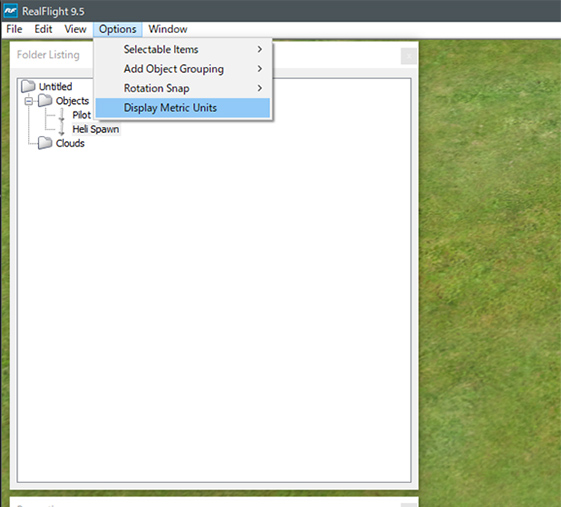
Task: Click the Clouds folder icon
Action: tap(45, 143)
